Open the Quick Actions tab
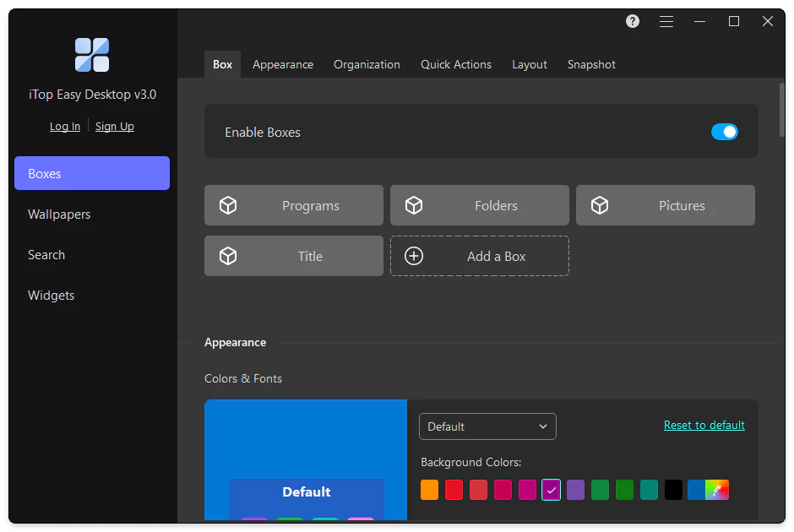 456,64
